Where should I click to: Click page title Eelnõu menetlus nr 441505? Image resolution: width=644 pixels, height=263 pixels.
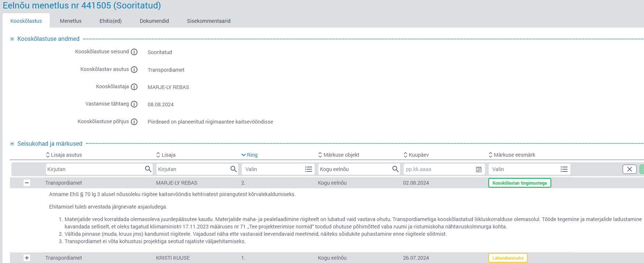pyautogui.click(x=82, y=6)
